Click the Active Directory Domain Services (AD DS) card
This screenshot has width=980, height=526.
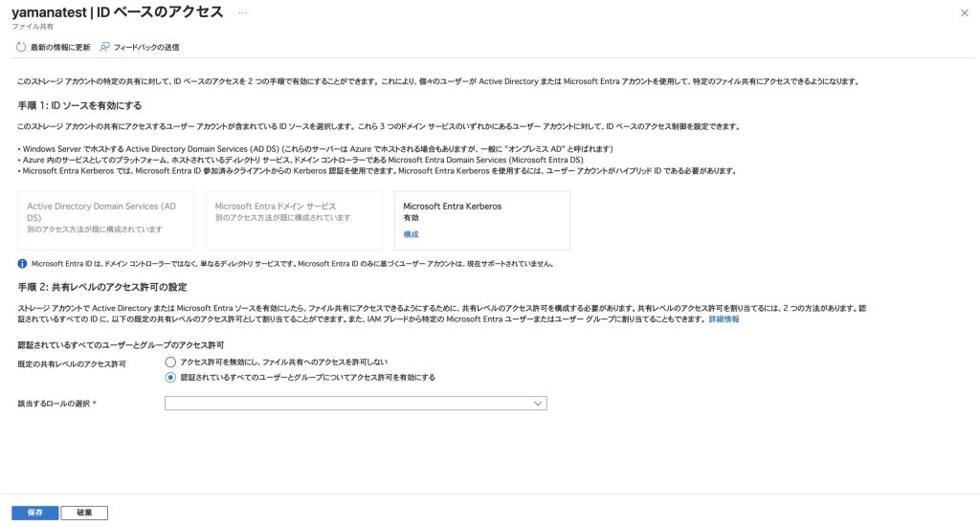[105, 221]
